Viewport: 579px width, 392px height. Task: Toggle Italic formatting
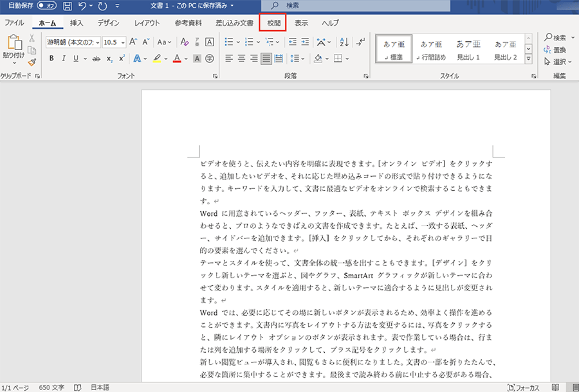pyautogui.click(x=64, y=58)
